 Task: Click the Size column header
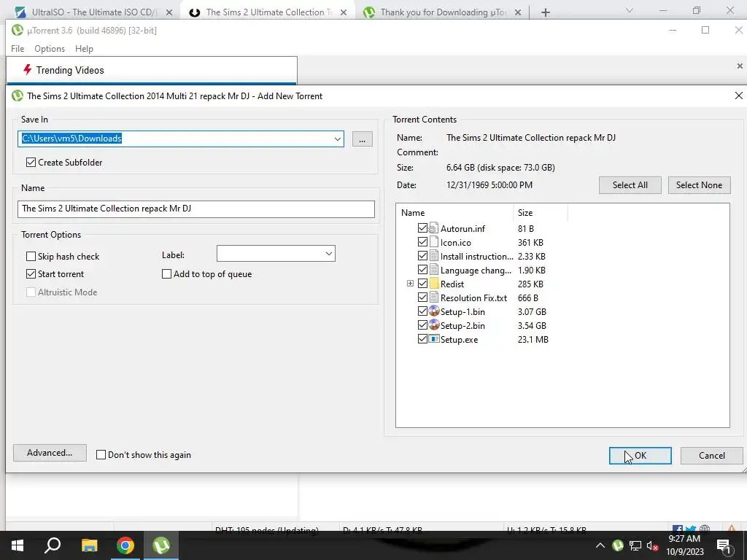pos(540,212)
